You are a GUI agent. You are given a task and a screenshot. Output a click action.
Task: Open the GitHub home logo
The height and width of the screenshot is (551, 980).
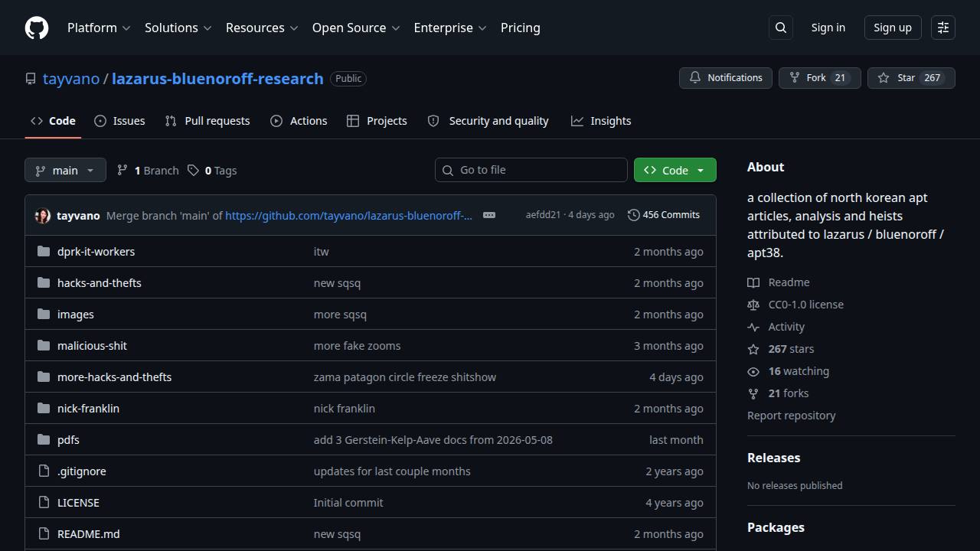(x=37, y=28)
